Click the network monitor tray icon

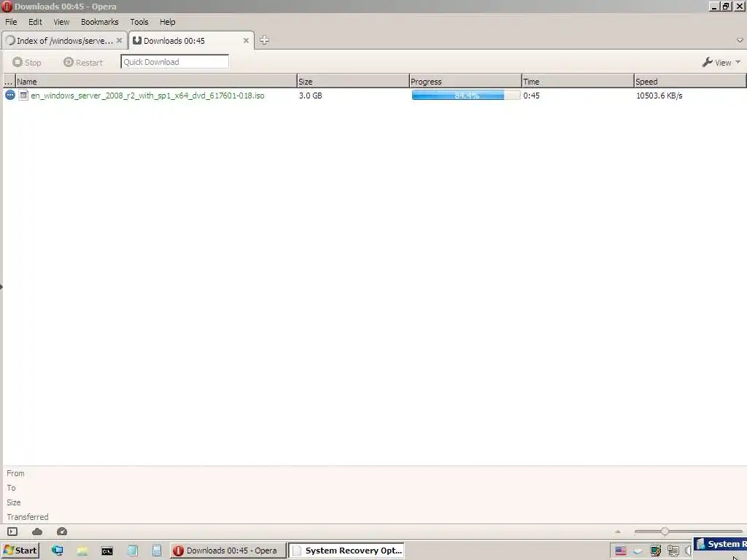(x=656, y=551)
